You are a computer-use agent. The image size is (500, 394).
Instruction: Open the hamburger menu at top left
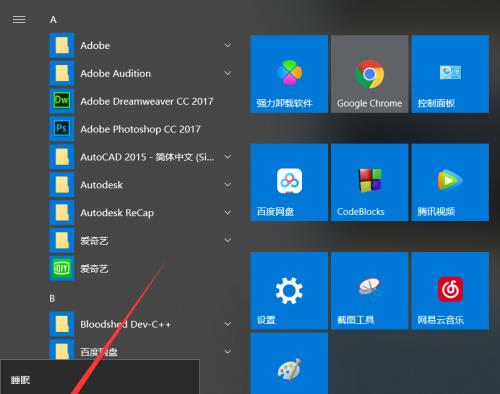19,20
